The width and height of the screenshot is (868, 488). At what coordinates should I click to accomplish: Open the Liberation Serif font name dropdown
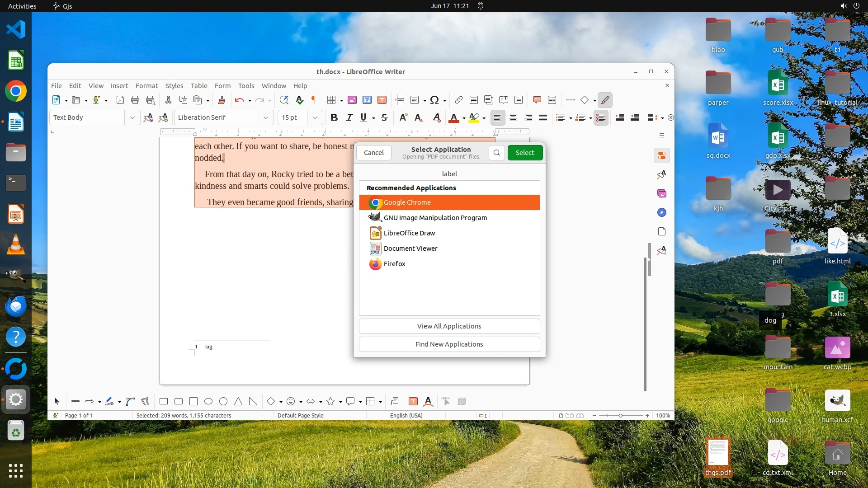(266, 117)
